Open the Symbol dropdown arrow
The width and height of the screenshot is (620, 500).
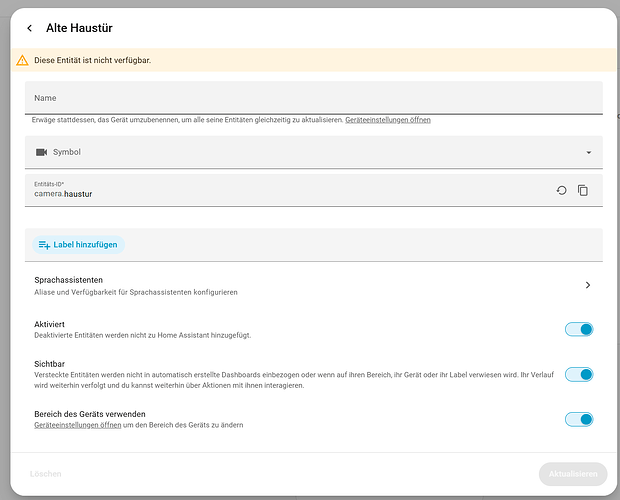click(x=588, y=153)
